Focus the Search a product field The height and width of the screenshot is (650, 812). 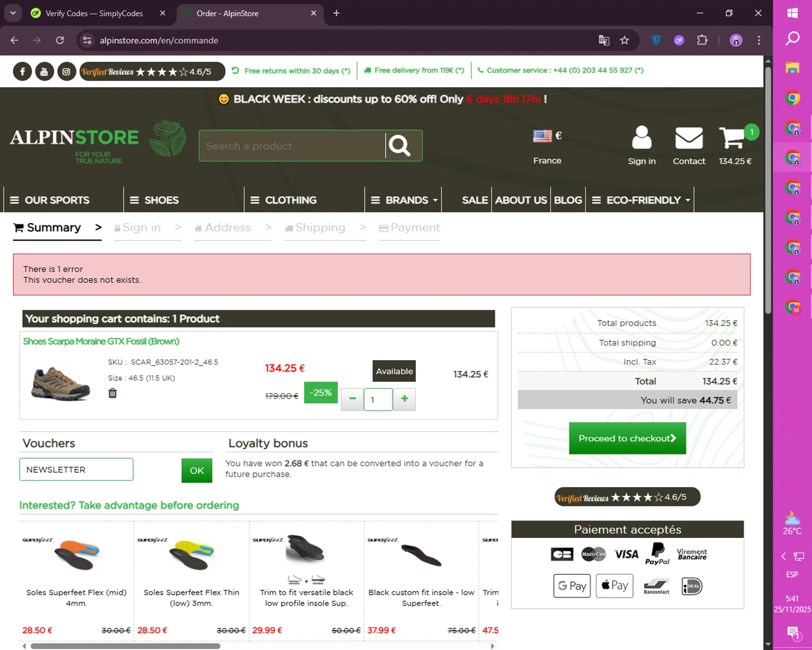(292, 146)
